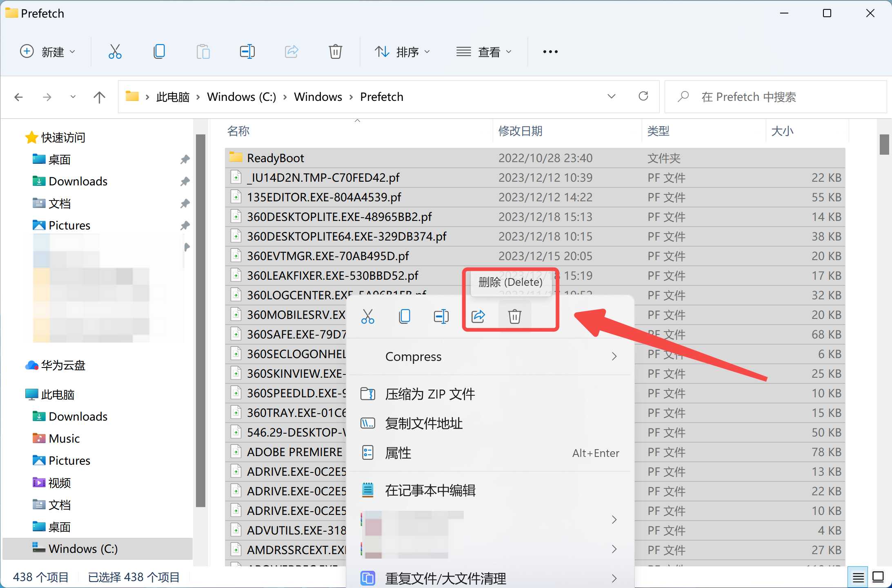Click the Delete (删除) icon in context menu
This screenshot has width=892, height=588.
(x=514, y=315)
